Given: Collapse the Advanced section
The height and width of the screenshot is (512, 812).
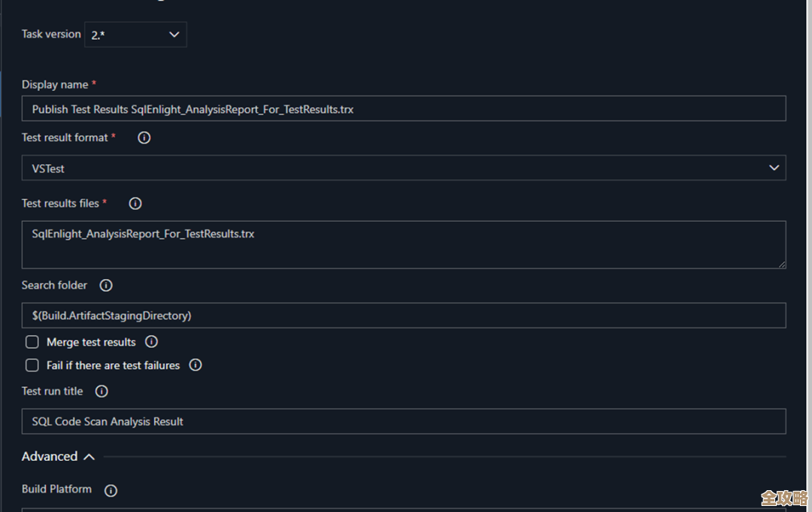Looking at the screenshot, I should pos(89,456).
